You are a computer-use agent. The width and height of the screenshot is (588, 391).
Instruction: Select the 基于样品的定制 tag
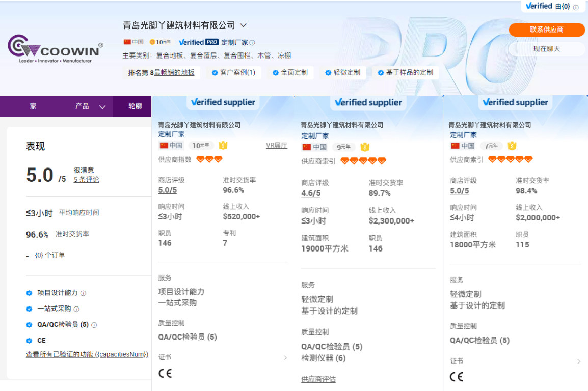click(x=406, y=73)
